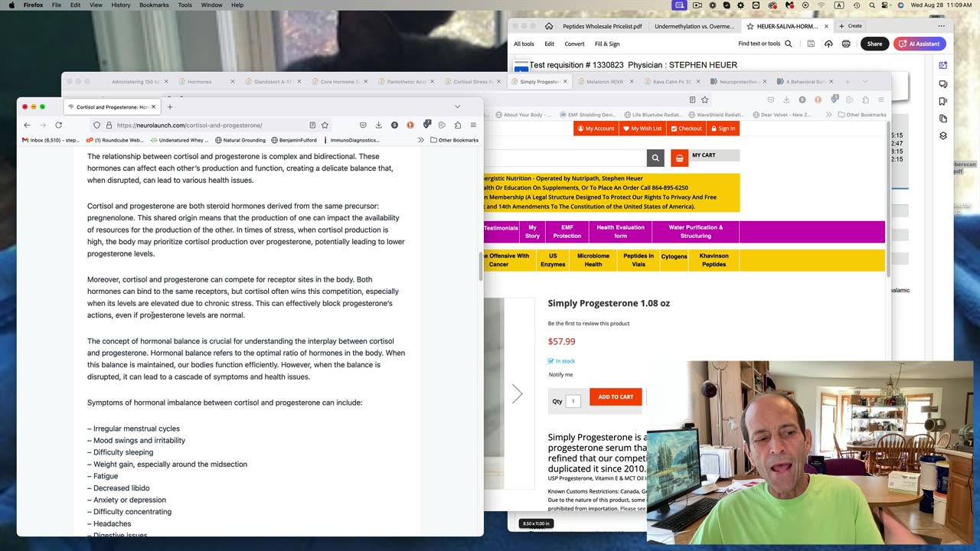This screenshot has width=980, height=551.
Task: Close the Simply Progesterone tab
Action: click(x=566, y=81)
